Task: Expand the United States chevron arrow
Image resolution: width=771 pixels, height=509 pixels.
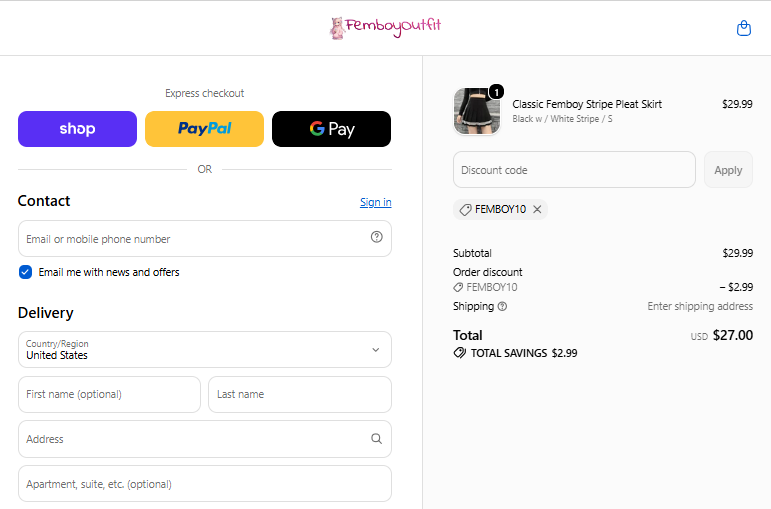Action: [376, 350]
